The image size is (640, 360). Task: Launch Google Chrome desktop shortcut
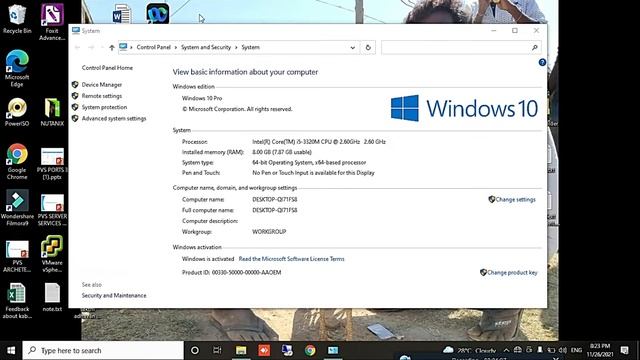pyautogui.click(x=17, y=162)
